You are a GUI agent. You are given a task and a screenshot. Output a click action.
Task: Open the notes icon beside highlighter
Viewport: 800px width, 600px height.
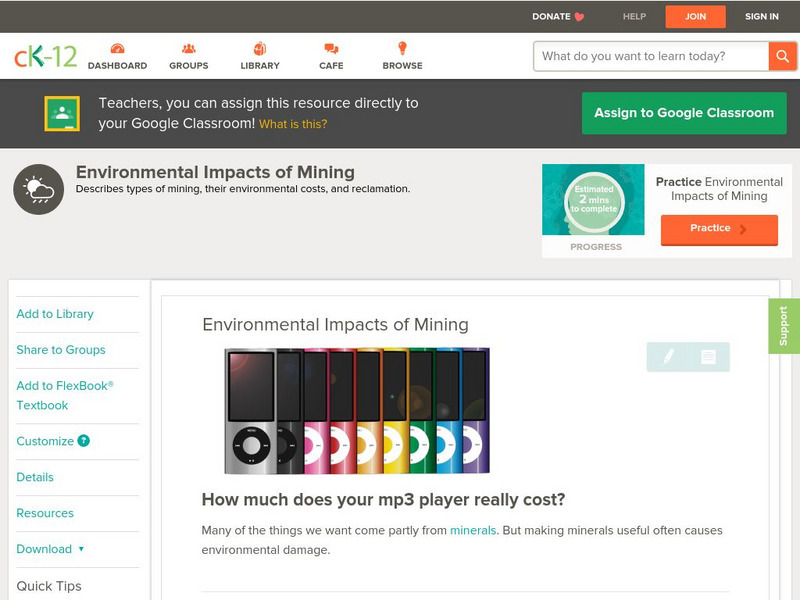[708, 356]
